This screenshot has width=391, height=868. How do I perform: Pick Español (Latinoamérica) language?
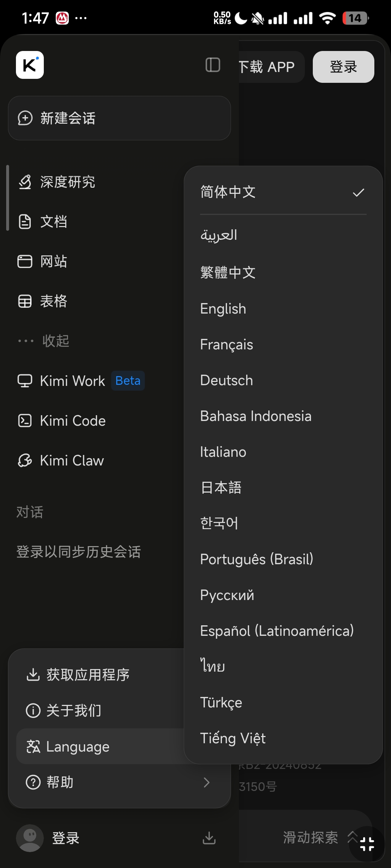283,631
